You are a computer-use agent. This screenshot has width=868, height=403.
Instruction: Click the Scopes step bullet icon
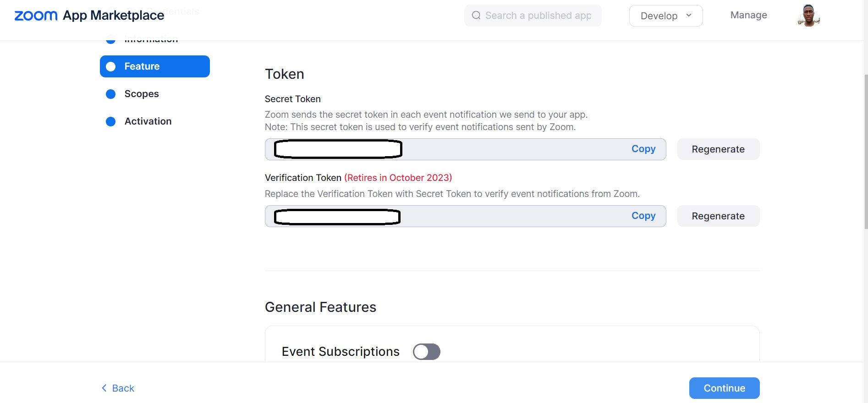click(111, 94)
